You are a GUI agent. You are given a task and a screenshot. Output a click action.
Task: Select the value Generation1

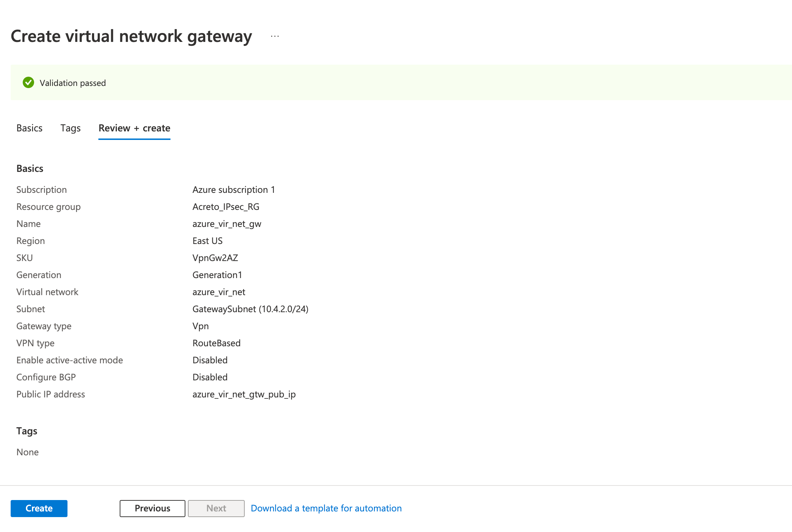217,275
